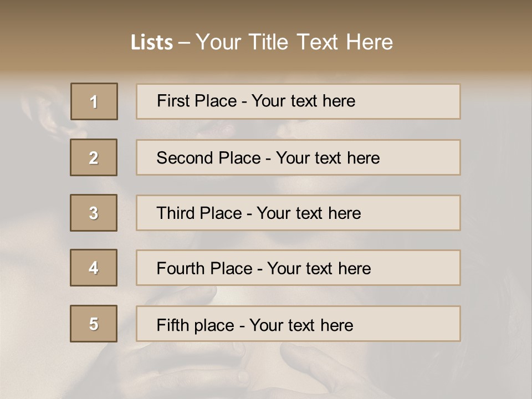Click the word "Lists" in the title
Screen dimensions: 532x399
pos(151,43)
